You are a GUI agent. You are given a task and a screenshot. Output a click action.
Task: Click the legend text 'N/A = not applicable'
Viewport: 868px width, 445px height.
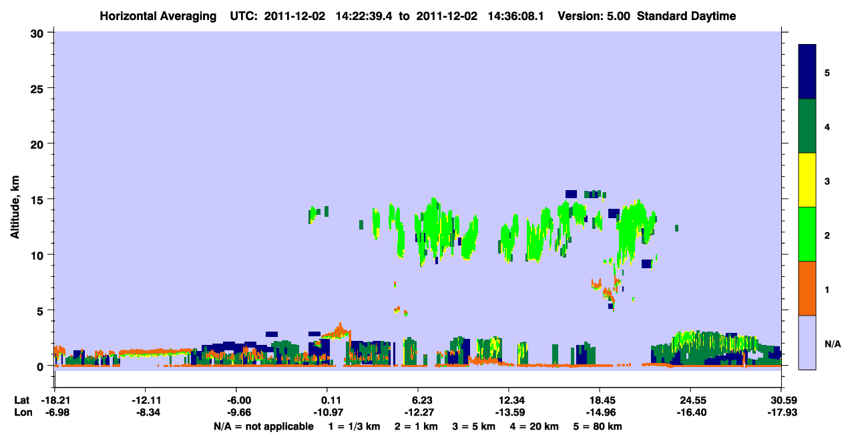pos(263,426)
